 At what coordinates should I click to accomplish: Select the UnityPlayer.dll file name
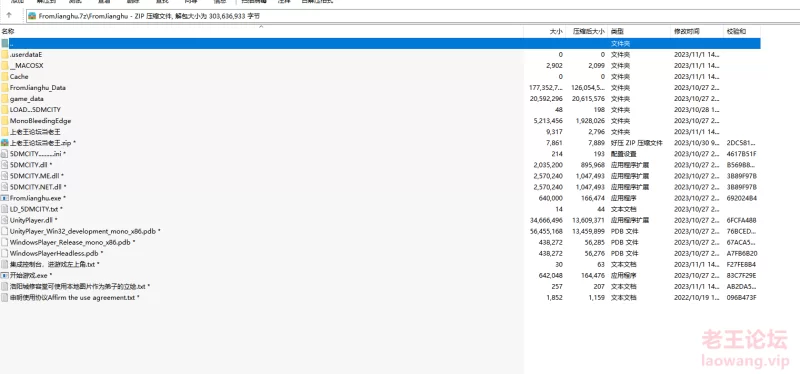click(x=34, y=220)
